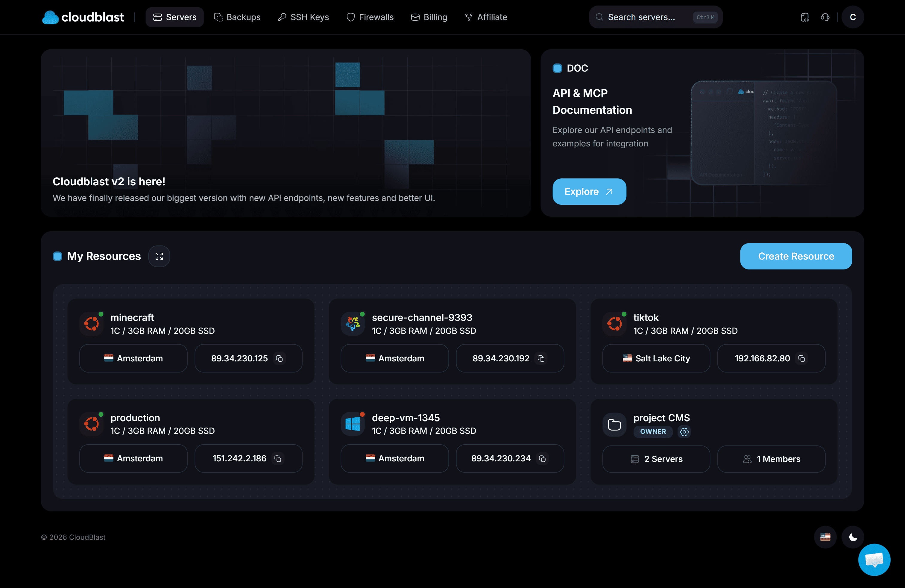Click the cloudblast logo
Image resolution: width=905 pixels, height=588 pixels.
click(x=83, y=17)
